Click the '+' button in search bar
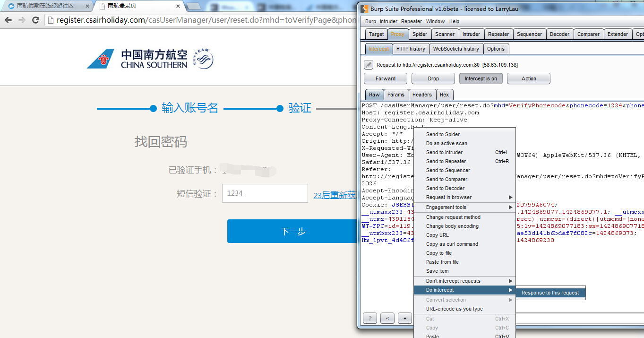 pos(404,318)
